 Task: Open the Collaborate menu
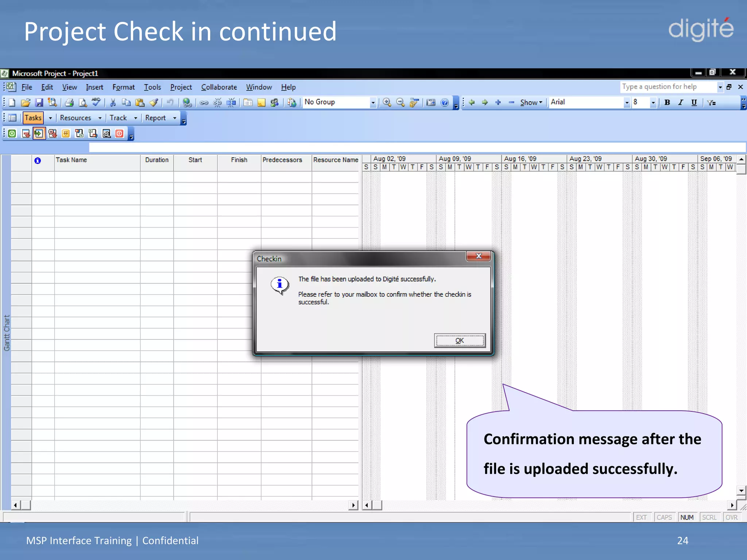(x=219, y=87)
